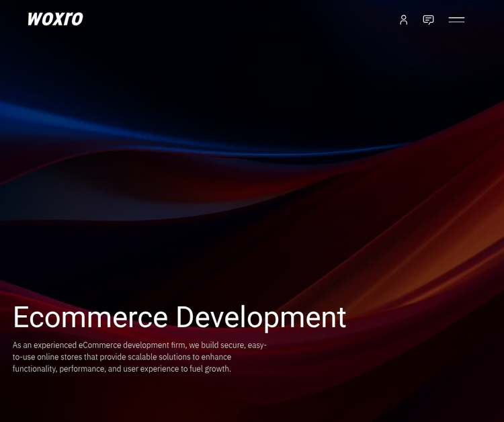This screenshot has width=504, height=422.
Task: Expand the hamburger navigation menu
Action: coord(456,19)
